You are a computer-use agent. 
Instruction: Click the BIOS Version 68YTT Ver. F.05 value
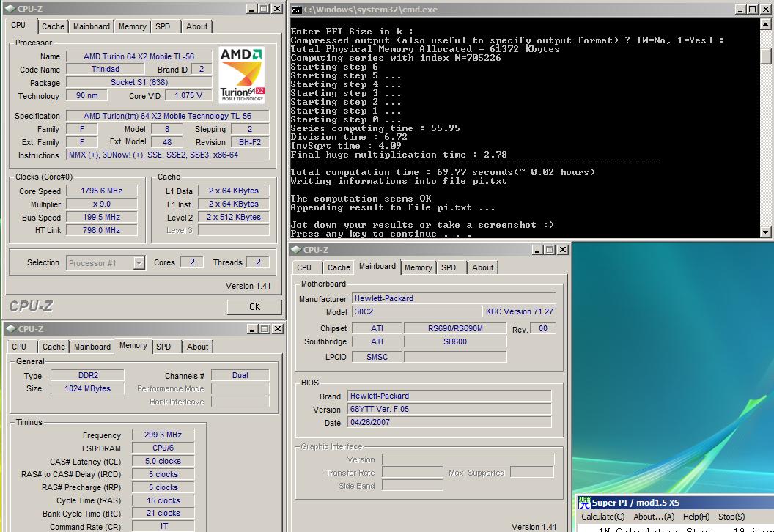(450, 409)
